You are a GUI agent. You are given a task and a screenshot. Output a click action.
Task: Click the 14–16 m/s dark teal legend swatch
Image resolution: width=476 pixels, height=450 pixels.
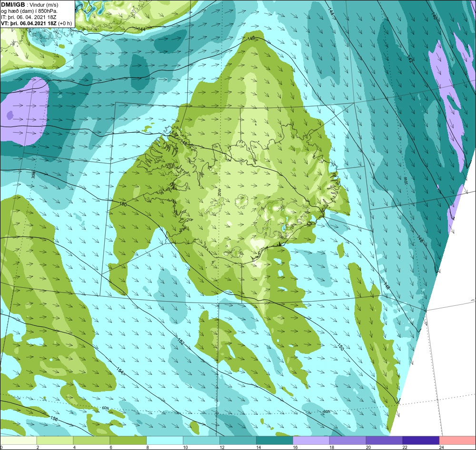(x=275, y=440)
